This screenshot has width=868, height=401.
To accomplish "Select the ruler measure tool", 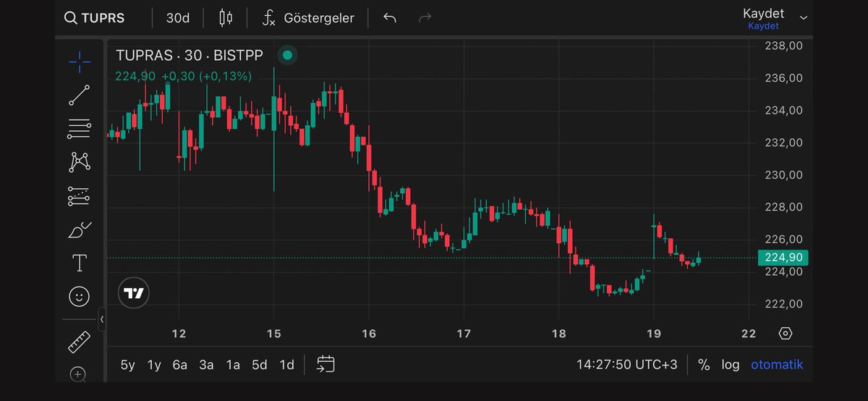I will coord(80,342).
